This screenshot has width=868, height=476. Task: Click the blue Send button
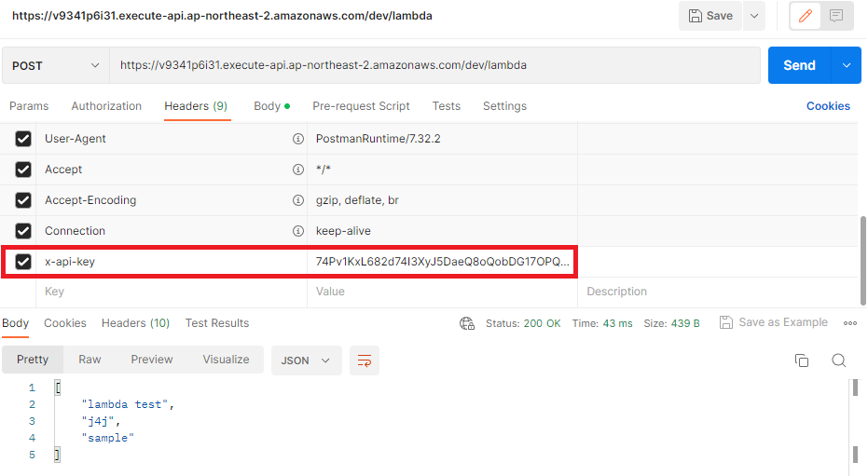coord(799,65)
